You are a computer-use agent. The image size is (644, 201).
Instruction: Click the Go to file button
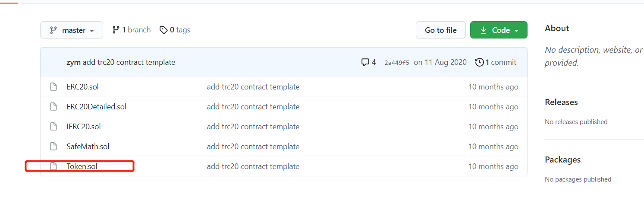pyautogui.click(x=441, y=30)
